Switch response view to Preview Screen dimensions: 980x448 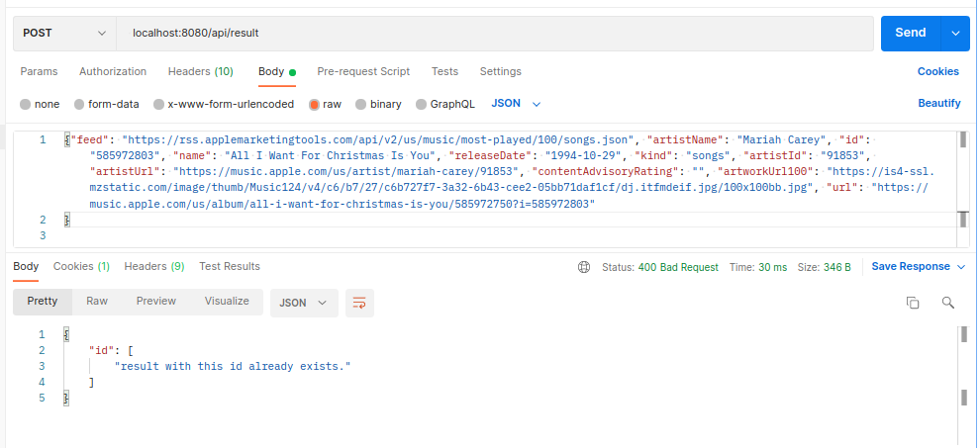tap(156, 302)
